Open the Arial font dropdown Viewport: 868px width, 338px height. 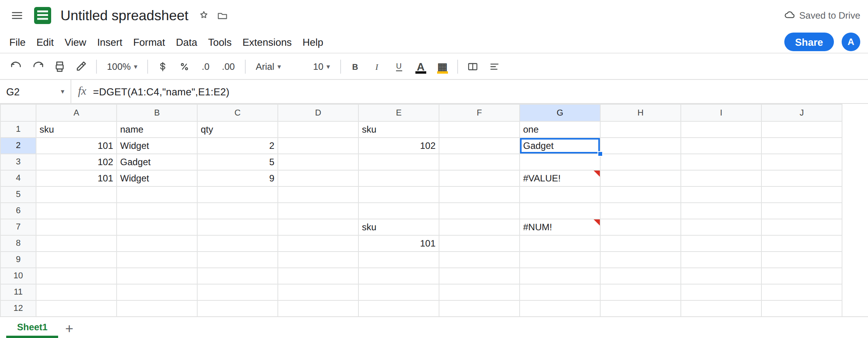coord(268,67)
